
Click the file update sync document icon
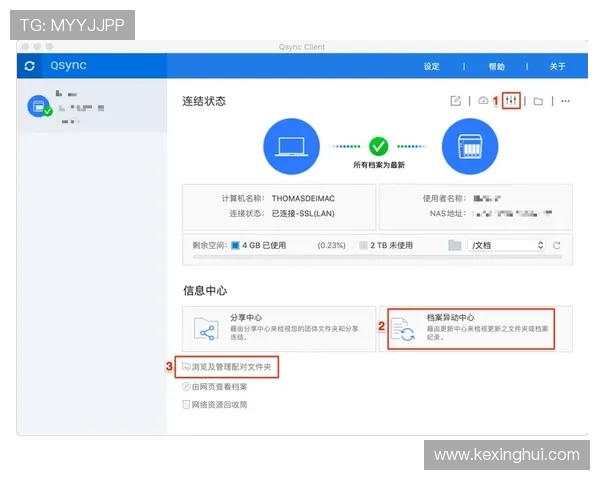coord(402,329)
